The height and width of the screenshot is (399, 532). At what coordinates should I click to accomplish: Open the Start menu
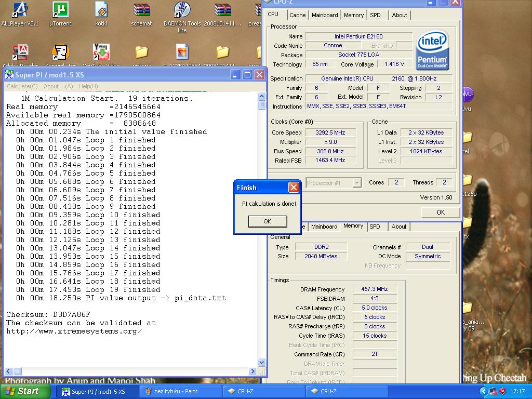coord(25,392)
